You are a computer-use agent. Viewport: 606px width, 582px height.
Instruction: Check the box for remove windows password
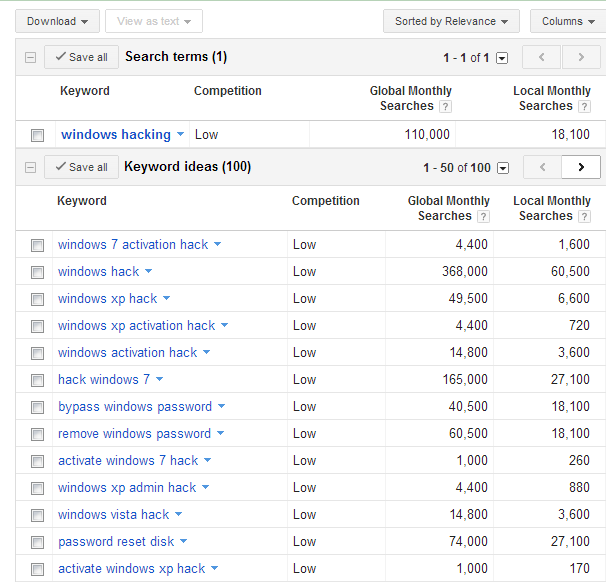click(37, 434)
